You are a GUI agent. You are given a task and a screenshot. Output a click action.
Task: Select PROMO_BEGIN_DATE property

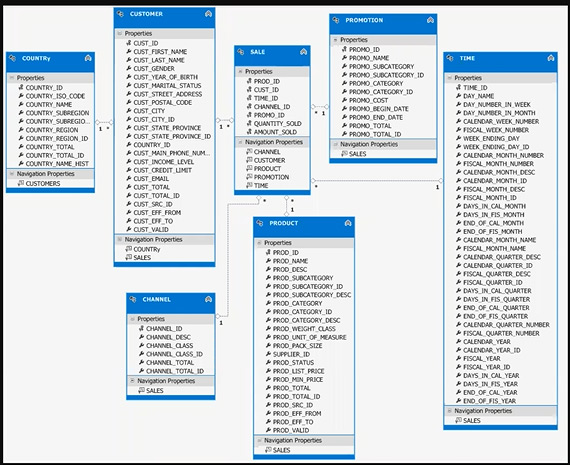379,109
